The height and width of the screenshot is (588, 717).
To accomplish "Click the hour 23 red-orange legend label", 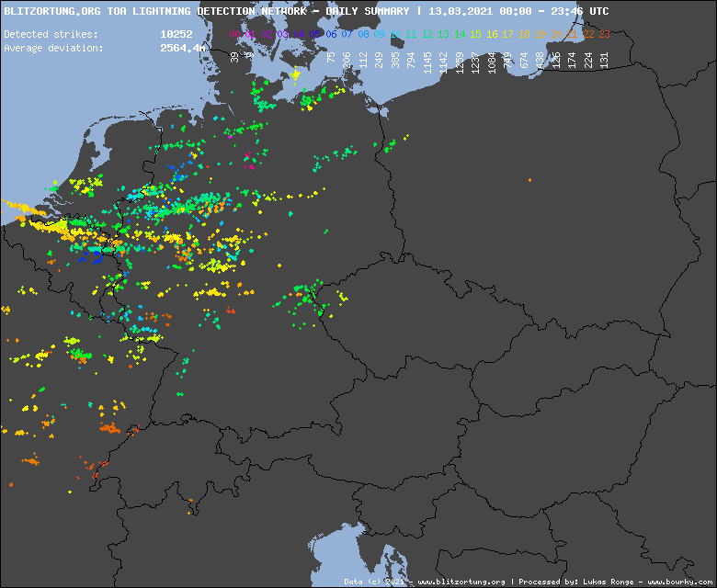I will pyautogui.click(x=604, y=34).
